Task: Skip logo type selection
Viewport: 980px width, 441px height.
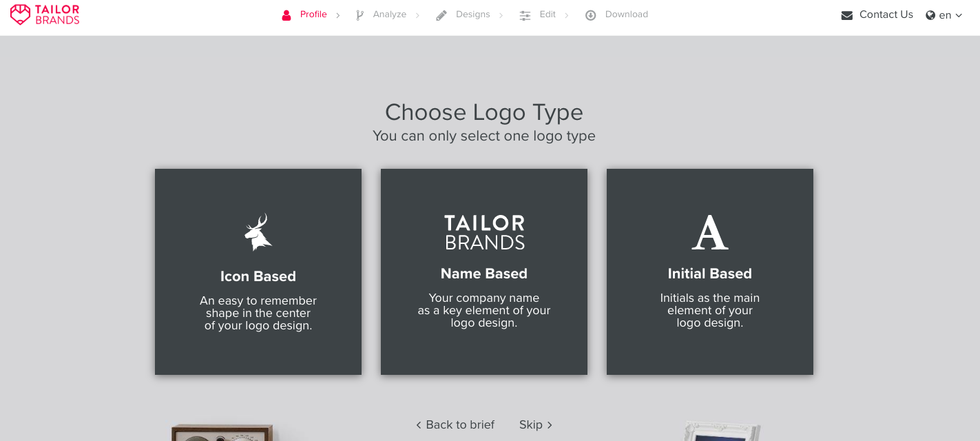Action: (x=536, y=425)
